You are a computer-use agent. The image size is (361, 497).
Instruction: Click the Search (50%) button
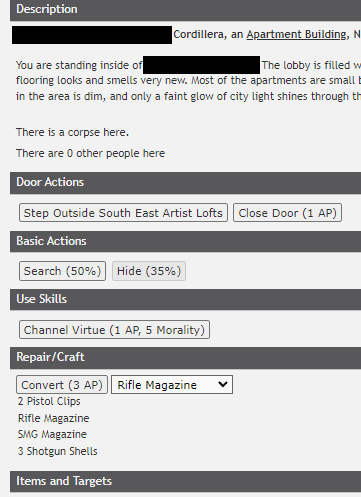(x=62, y=271)
